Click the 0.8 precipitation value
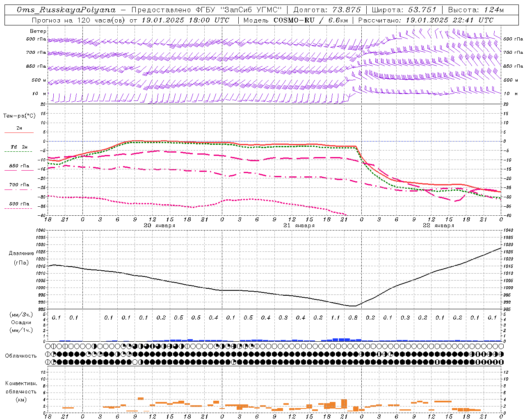Viewport: 525px width, 420px height. click(x=353, y=317)
